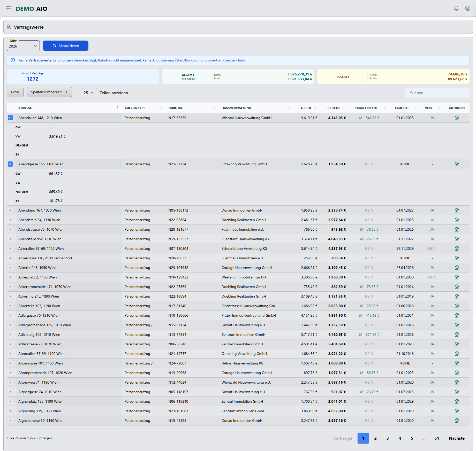Go to the Nächste page
The width and height of the screenshot is (476, 451).
pos(457,438)
